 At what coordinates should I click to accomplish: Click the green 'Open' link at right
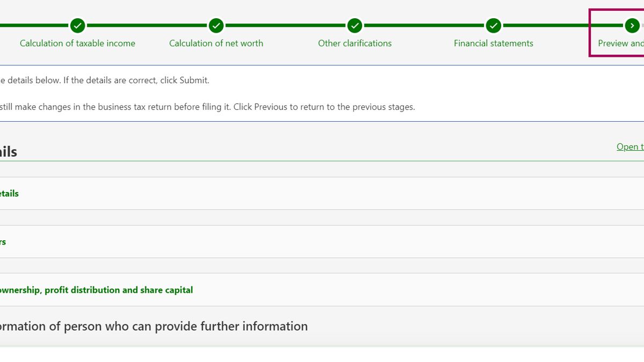click(x=630, y=147)
